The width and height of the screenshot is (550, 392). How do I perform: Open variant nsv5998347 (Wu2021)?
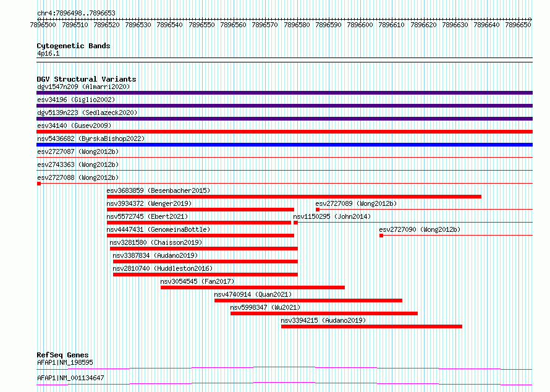click(265, 307)
